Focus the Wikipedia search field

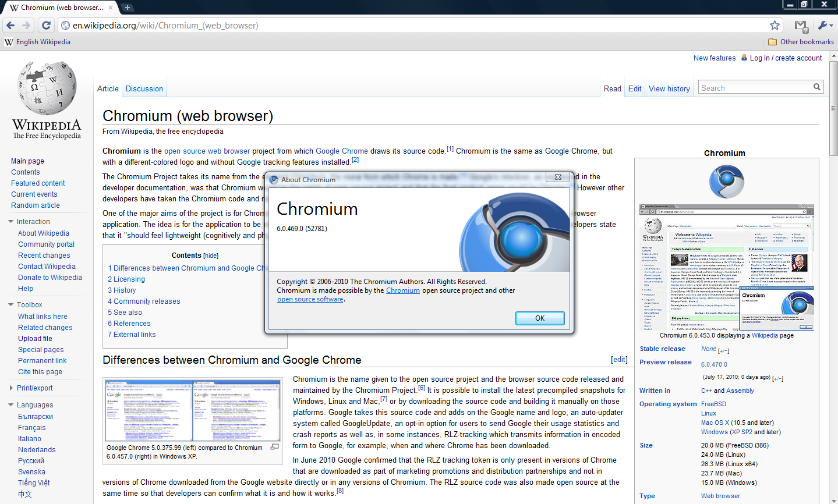(754, 88)
